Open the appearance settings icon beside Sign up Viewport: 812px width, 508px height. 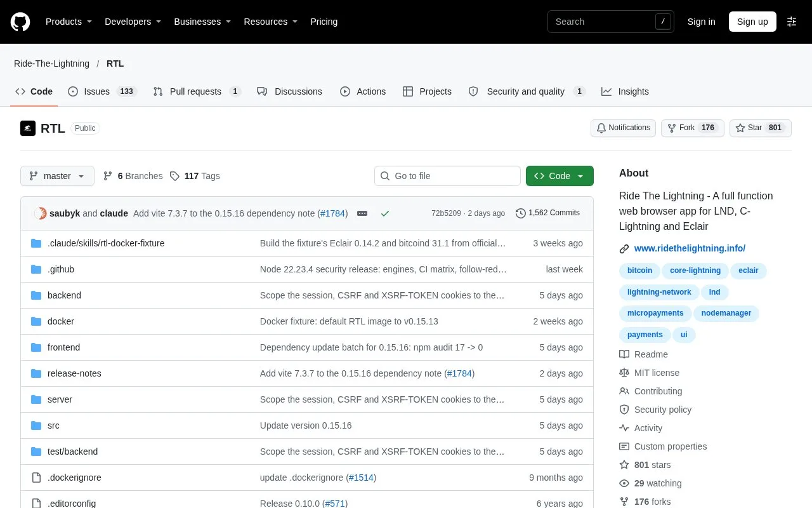[x=792, y=22]
